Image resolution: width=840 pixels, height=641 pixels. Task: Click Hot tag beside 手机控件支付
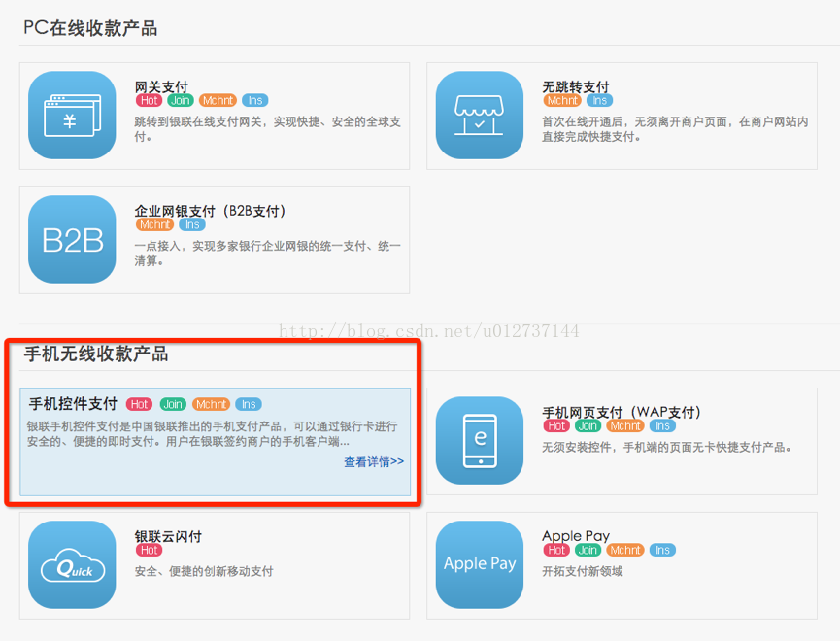pos(139,404)
